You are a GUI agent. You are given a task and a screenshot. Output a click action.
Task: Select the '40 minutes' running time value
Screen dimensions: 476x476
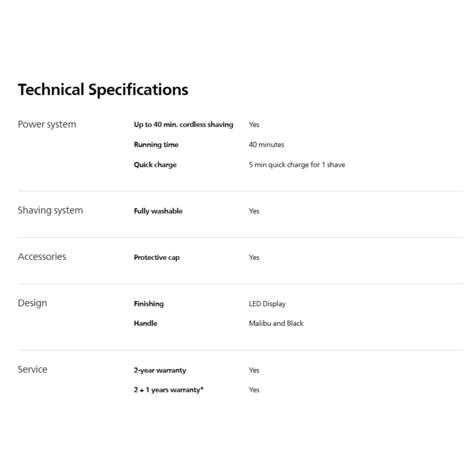click(x=266, y=145)
